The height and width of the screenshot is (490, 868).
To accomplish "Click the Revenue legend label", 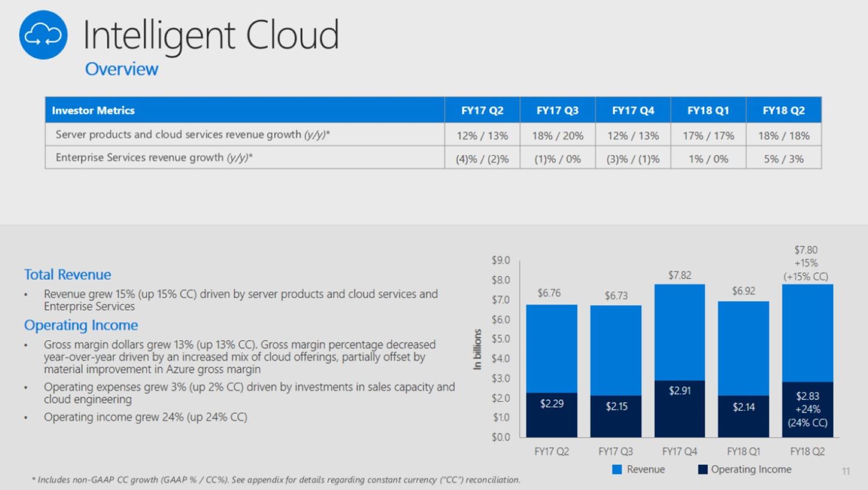I will [646, 469].
